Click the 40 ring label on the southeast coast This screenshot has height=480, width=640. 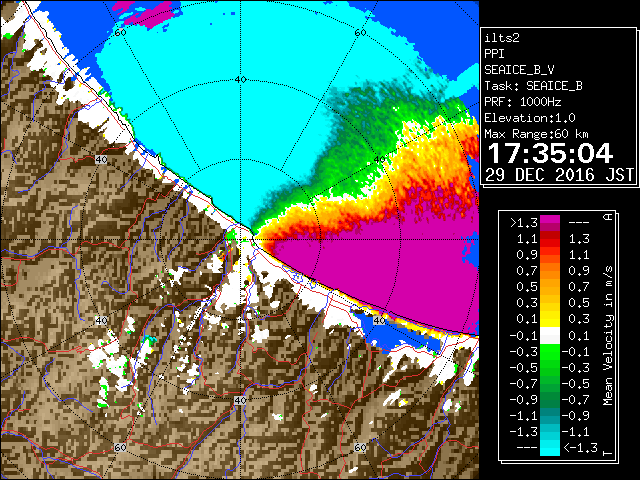click(x=380, y=320)
